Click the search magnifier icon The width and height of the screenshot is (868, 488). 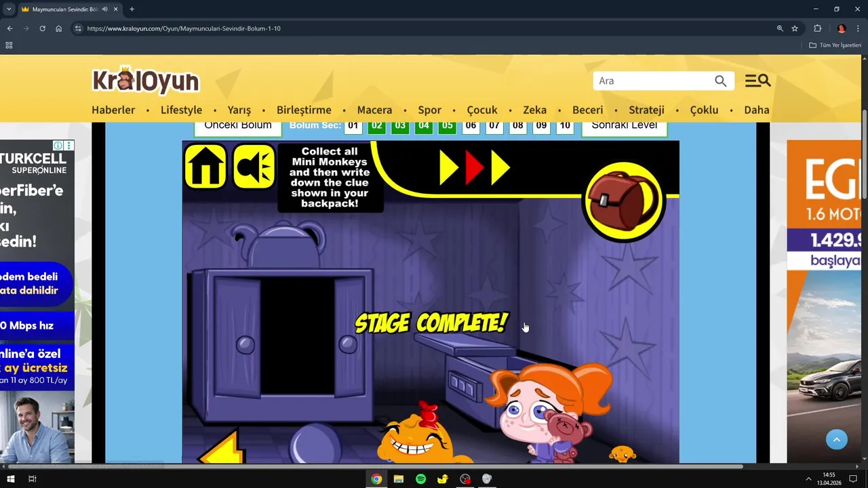tap(720, 81)
